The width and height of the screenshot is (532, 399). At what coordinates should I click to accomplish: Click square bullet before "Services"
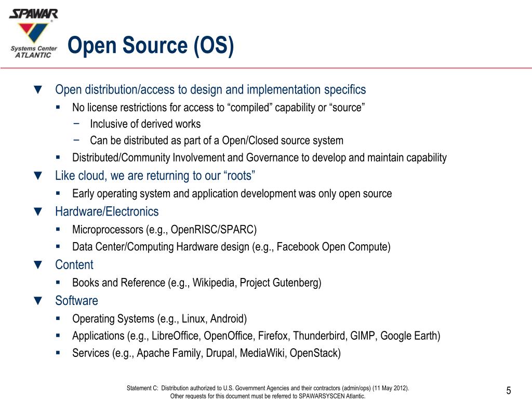coord(58,353)
